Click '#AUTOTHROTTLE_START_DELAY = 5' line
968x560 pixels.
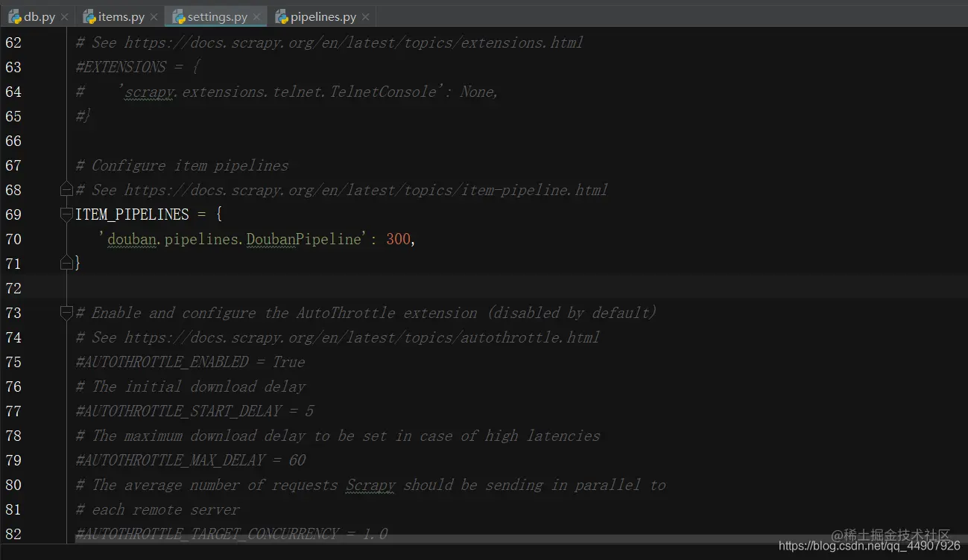point(194,411)
